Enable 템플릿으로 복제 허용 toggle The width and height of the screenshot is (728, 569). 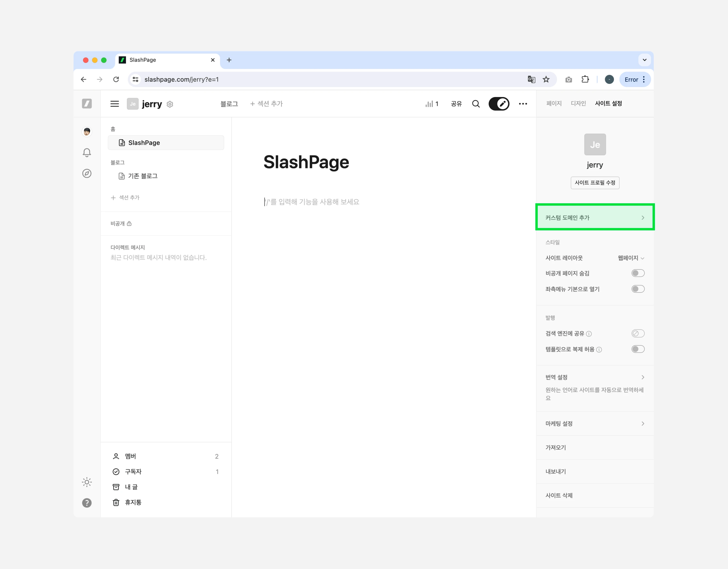click(x=638, y=349)
